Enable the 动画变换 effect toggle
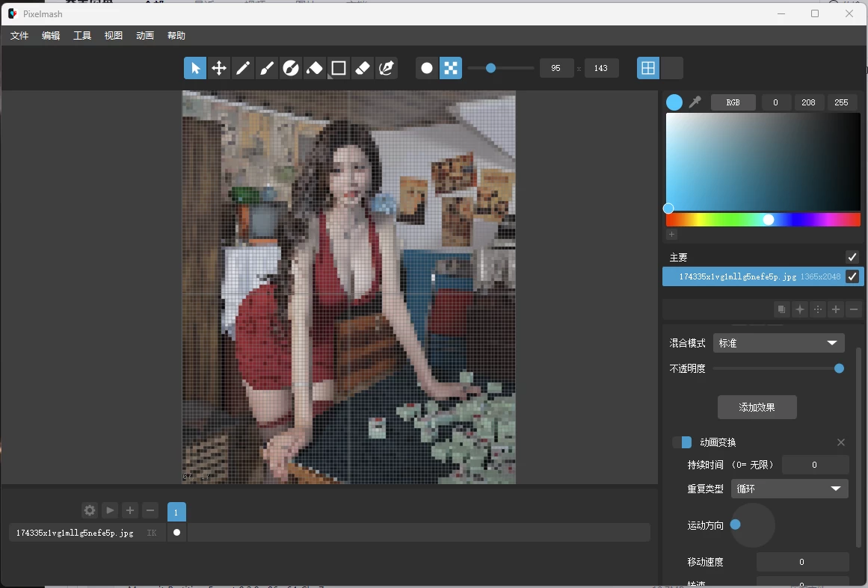Viewport: 868px width, 588px height. click(x=682, y=442)
